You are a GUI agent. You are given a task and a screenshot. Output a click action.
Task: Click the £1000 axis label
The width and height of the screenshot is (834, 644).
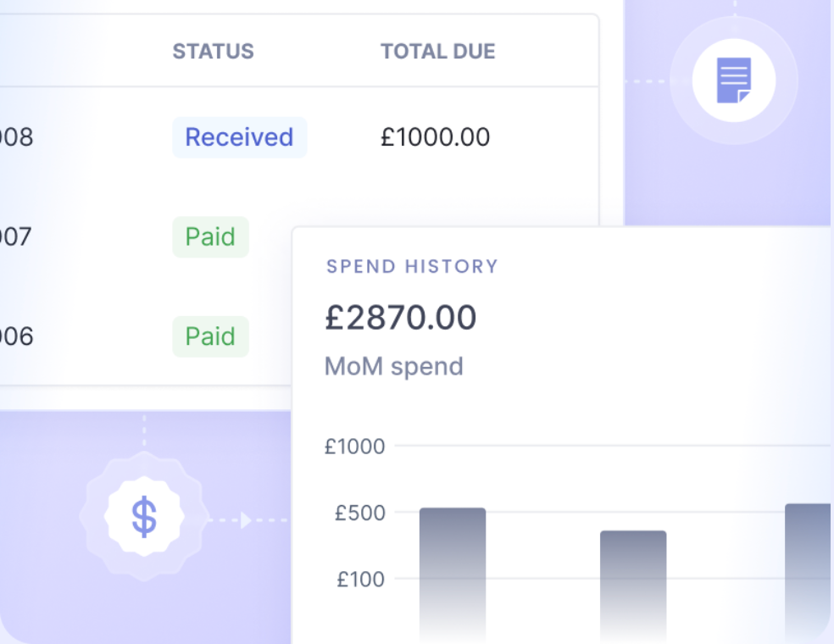point(354,446)
